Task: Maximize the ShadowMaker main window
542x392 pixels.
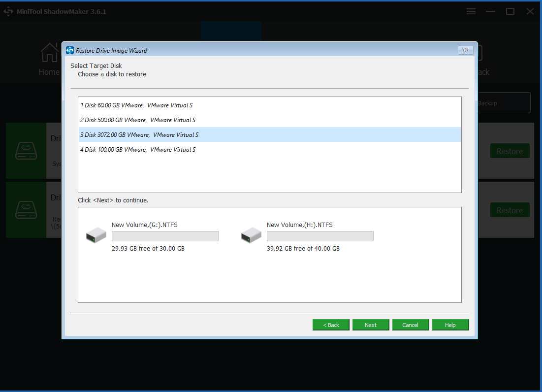Action: pos(510,11)
